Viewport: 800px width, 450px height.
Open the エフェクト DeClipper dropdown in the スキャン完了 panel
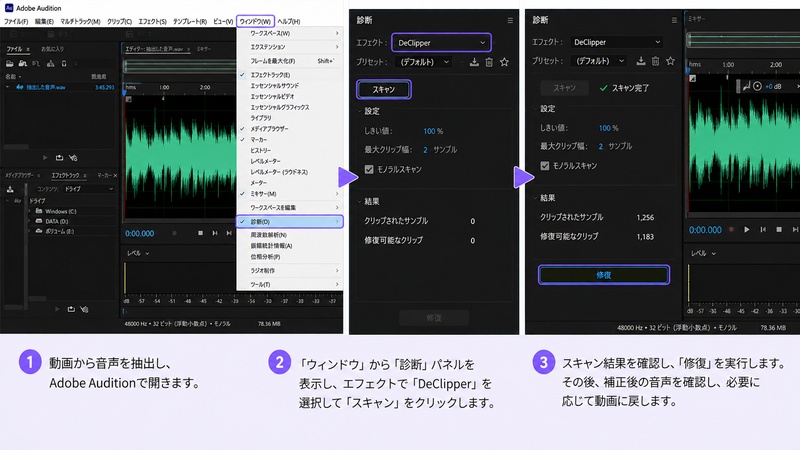[617, 42]
